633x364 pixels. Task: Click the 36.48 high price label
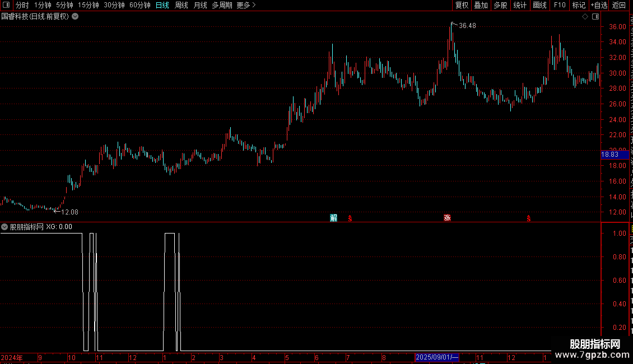pyautogui.click(x=468, y=26)
